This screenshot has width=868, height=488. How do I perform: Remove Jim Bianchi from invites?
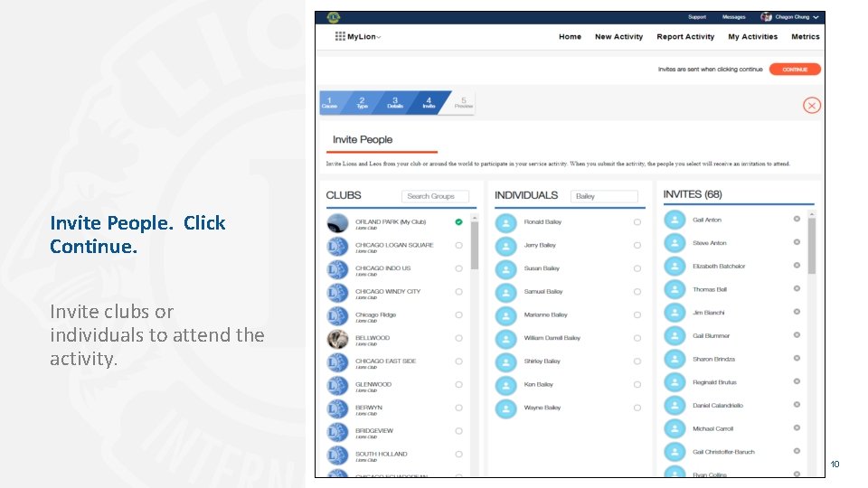pos(797,312)
